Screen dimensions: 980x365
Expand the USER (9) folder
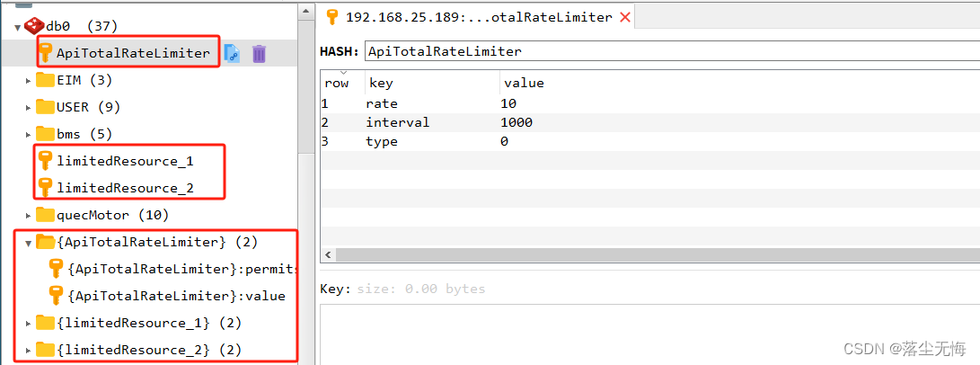click(x=28, y=108)
